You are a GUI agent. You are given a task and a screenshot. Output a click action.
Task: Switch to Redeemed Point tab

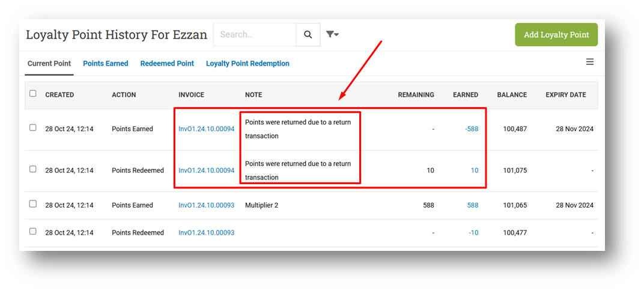click(x=167, y=63)
